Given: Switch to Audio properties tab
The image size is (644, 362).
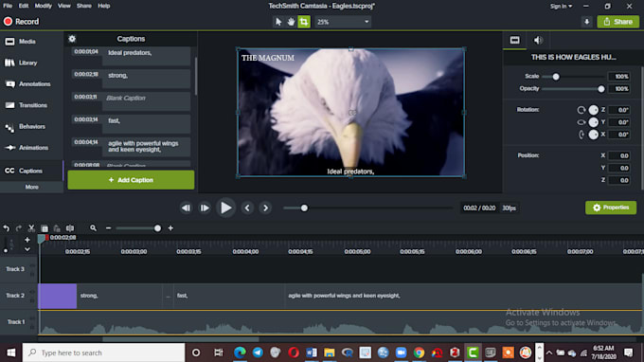Looking at the screenshot, I should pos(538,40).
